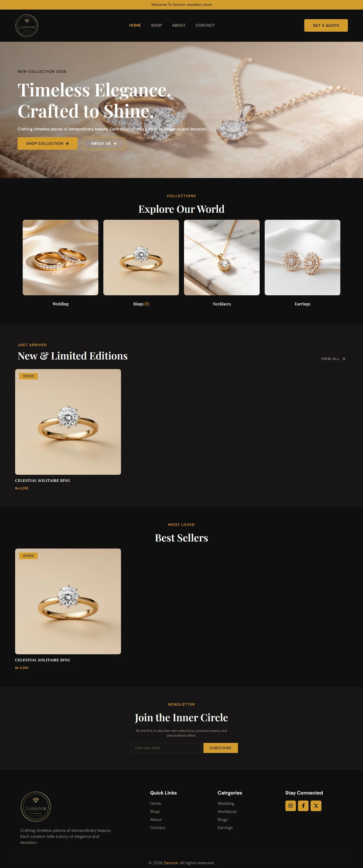Click the Zarnoor logo in the header
The height and width of the screenshot is (868, 363).
point(27,26)
